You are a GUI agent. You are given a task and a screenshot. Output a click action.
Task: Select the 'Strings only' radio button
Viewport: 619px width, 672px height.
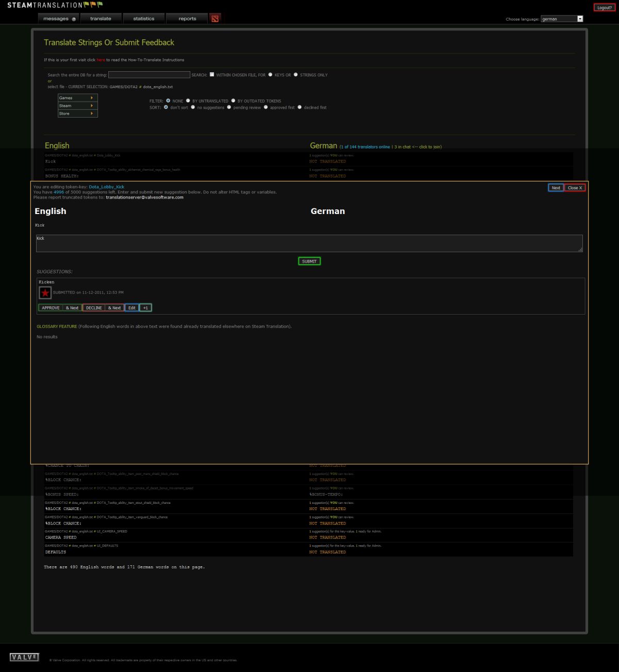coord(296,74)
